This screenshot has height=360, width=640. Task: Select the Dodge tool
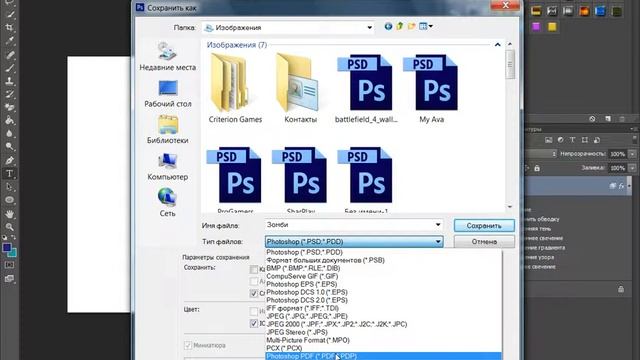pyautogui.click(x=9, y=147)
